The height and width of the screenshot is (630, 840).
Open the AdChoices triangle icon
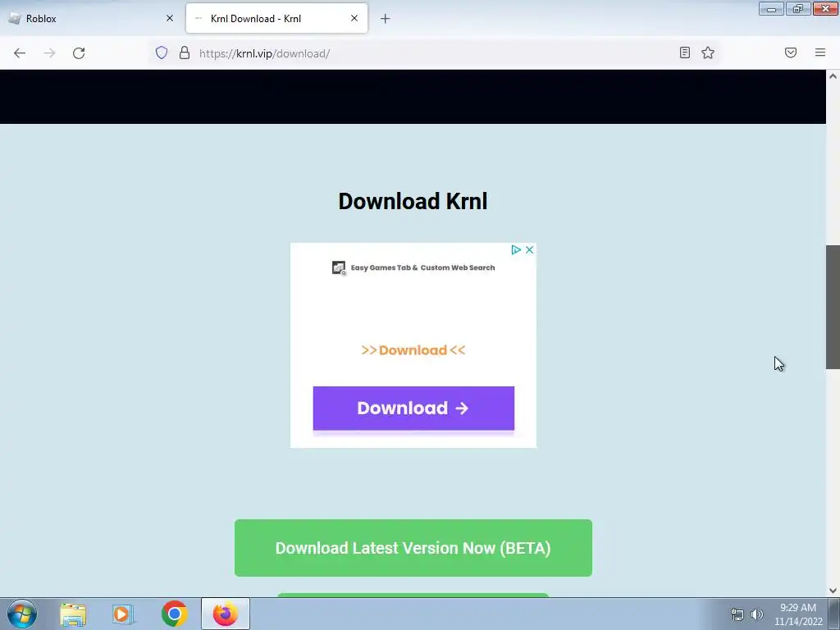click(x=516, y=249)
